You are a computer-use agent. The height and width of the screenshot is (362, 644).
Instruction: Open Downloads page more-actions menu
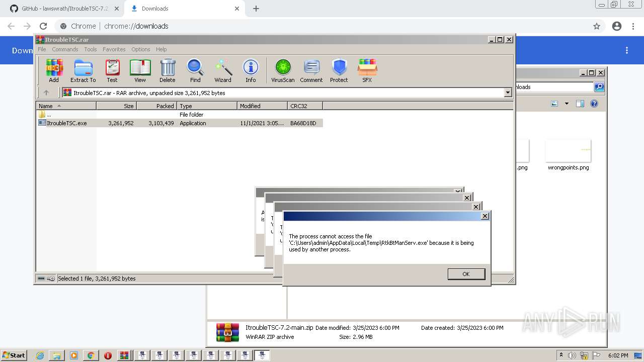coord(627,50)
